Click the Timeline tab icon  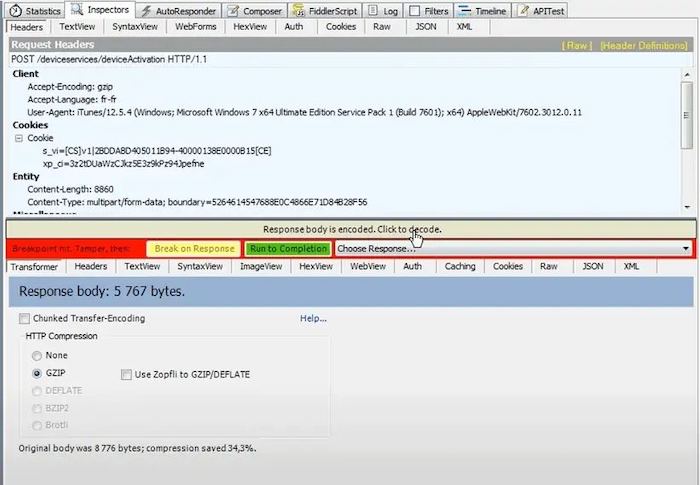coord(465,10)
